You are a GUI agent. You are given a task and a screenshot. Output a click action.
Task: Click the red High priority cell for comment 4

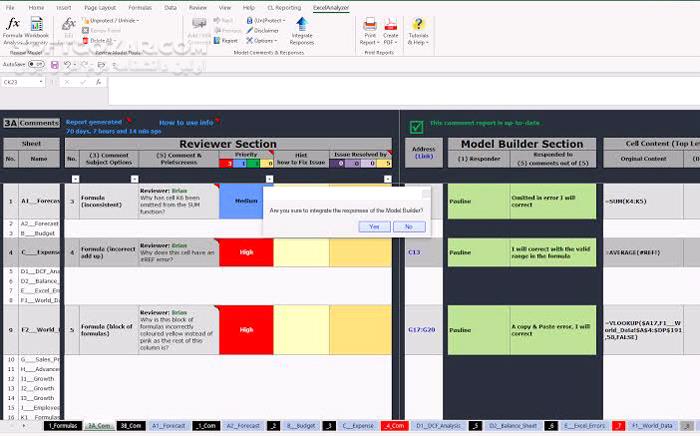(x=246, y=252)
